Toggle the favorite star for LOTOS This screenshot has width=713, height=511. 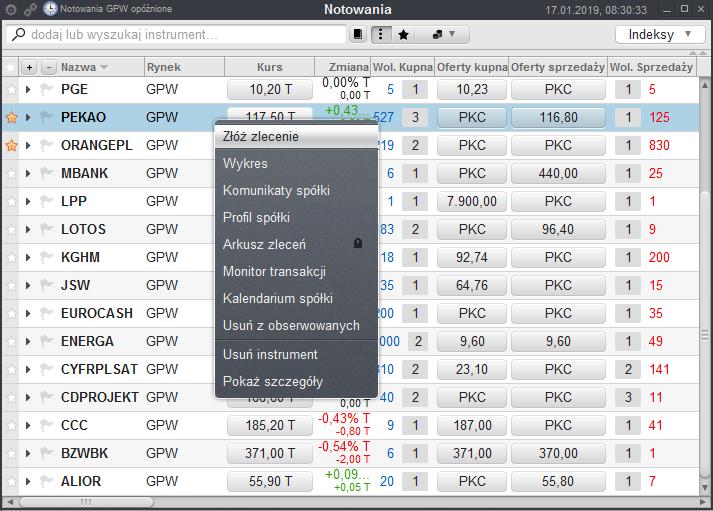11,230
